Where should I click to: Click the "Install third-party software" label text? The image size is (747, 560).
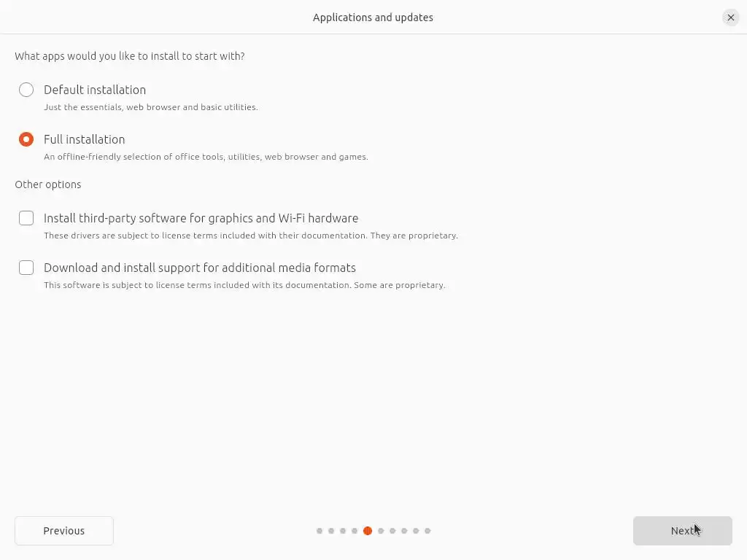click(201, 218)
